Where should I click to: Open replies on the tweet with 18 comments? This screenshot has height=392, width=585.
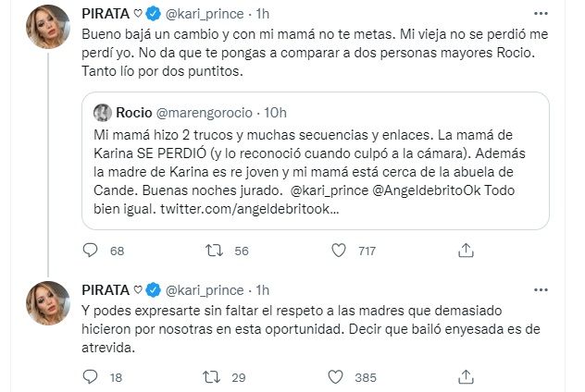point(91,377)
